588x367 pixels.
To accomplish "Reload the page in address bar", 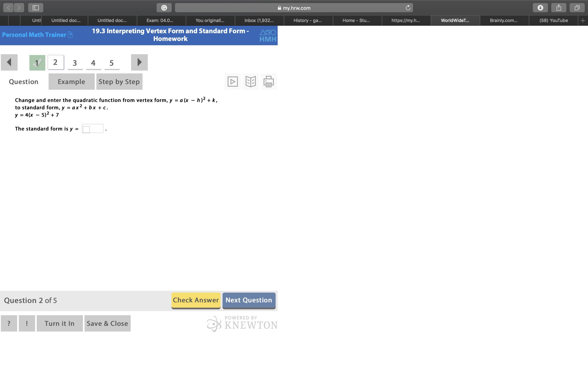I will (x=408, y=8).
